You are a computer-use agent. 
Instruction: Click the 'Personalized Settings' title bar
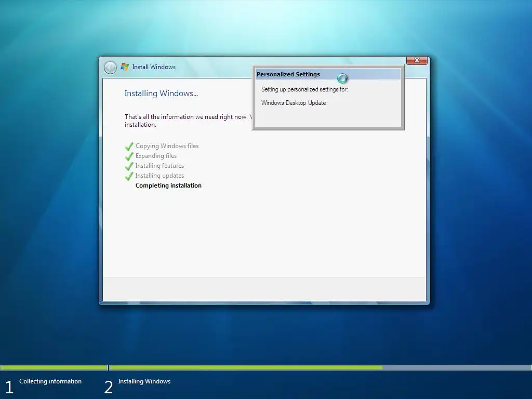coord(328,74)
